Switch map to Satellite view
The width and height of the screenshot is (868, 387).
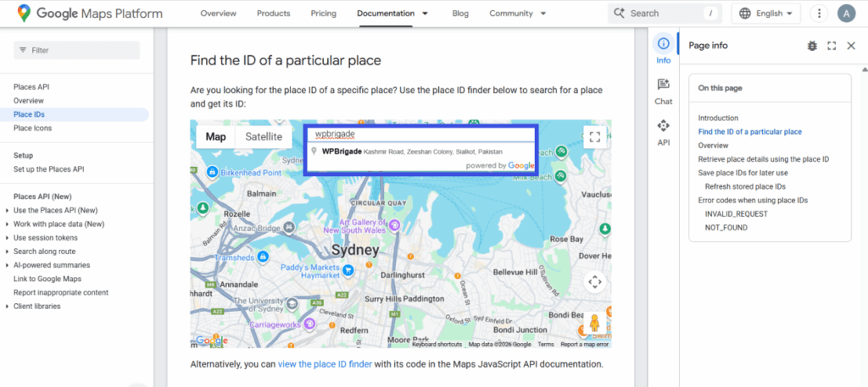(x=264, y=136)
